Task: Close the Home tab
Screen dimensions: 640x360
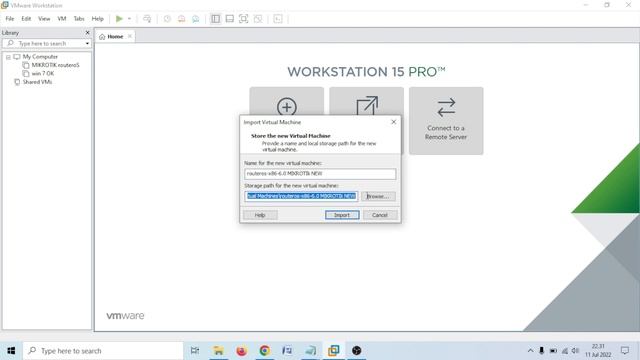Action: [x=130, y=36]
